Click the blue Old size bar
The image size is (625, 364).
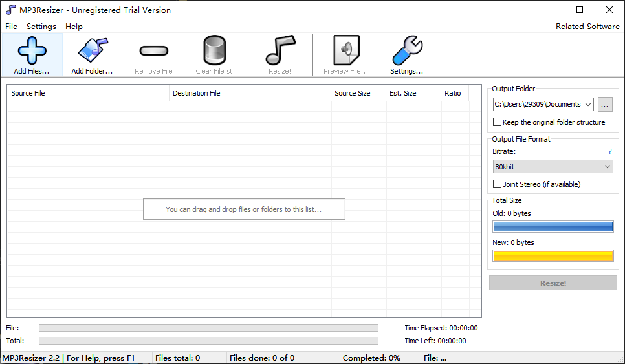click(x=553, y=226)
